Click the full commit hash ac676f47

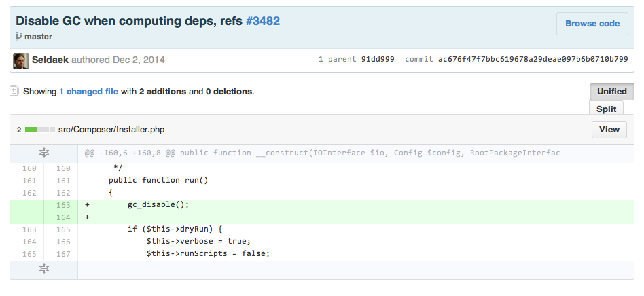[533, 60]
